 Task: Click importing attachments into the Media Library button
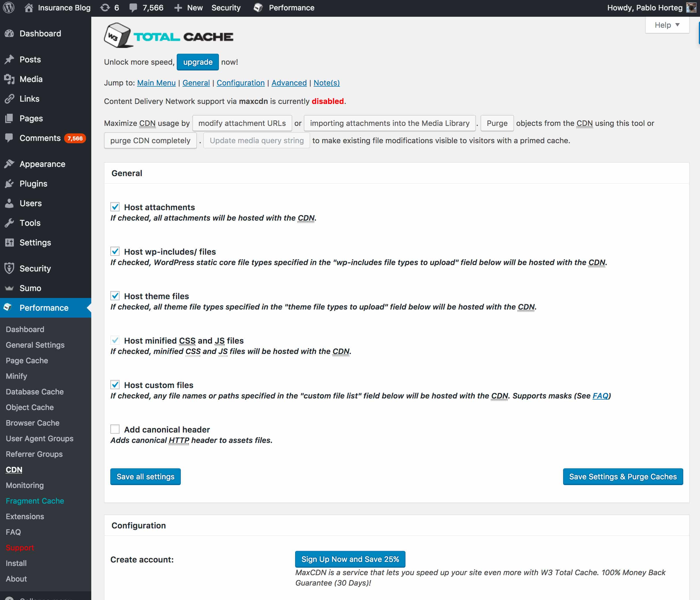(x=390, y=123)
